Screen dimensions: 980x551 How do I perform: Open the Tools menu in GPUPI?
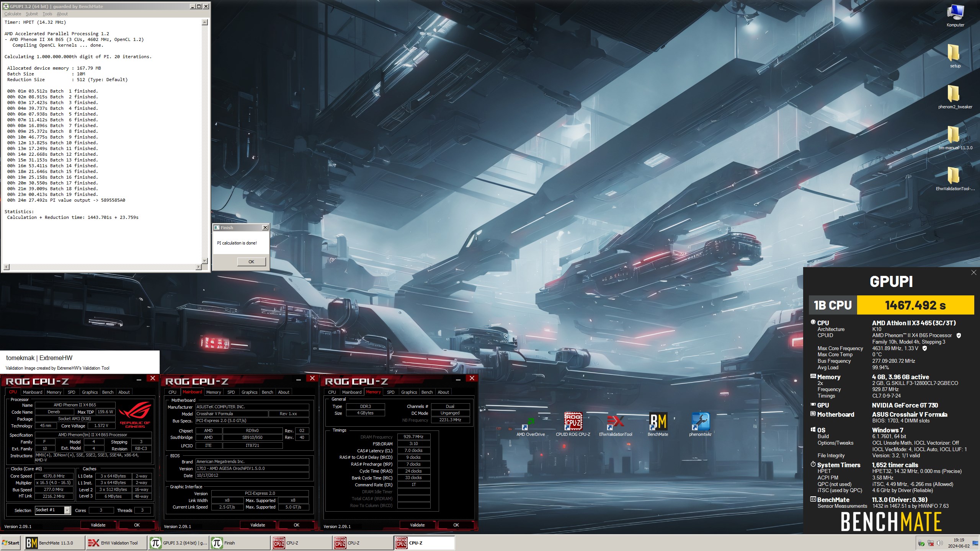47,14
